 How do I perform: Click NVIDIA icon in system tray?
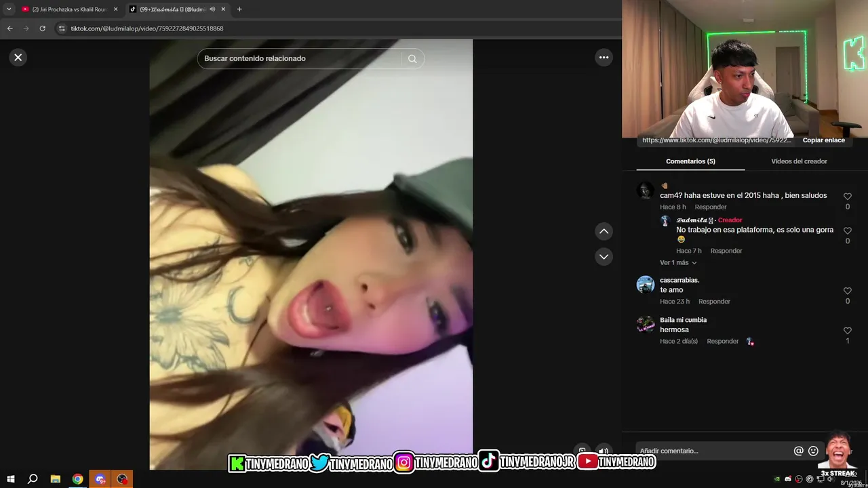pyautogui.click(x=777, y=479)
